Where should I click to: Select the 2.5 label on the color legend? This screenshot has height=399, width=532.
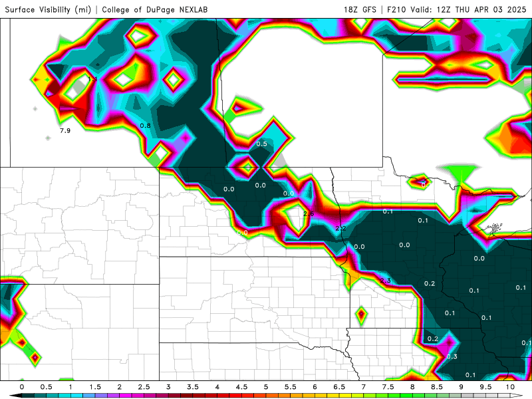pyautogui.click(x=144, y=387)
